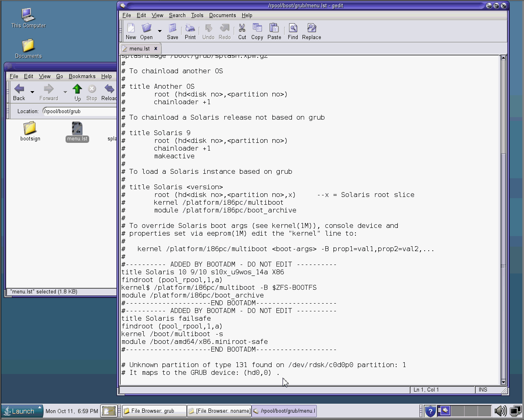Click the gedit vertical scrollbar thumb
Screen dimensions: 524x420
click(x=503, y=267)
